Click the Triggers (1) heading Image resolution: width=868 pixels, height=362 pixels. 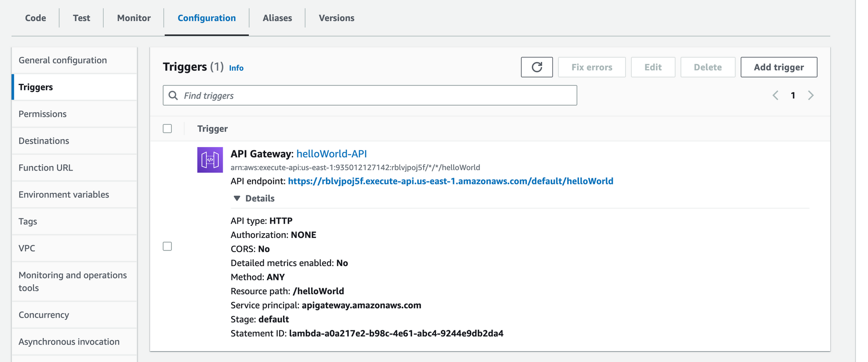tap(193, 67)
